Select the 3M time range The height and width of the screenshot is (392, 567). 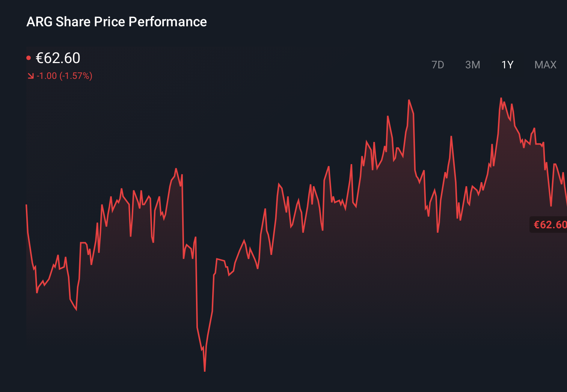[x=473, y=65]
